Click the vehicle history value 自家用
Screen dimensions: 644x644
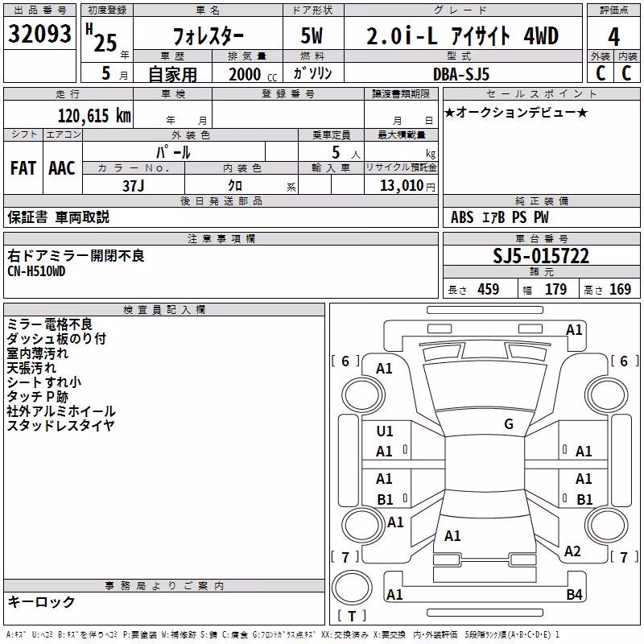pyautogui.click(x=172, y=74)
